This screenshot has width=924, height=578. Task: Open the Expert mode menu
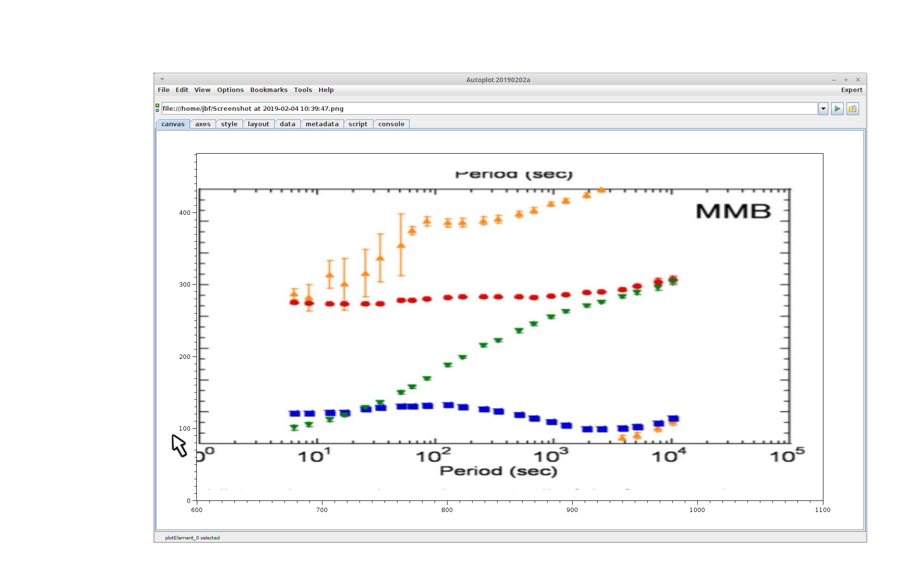(851, 90)
